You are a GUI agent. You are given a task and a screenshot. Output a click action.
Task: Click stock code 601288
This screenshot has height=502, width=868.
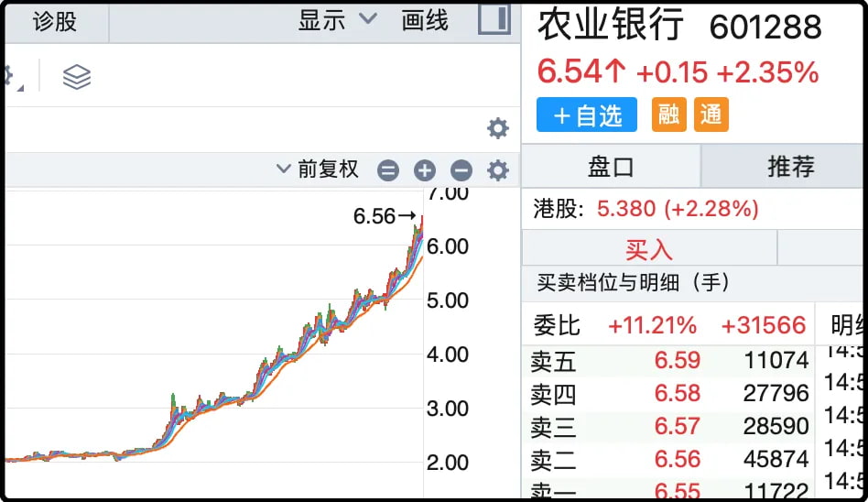pyautogui.click(x=765, y=27)
